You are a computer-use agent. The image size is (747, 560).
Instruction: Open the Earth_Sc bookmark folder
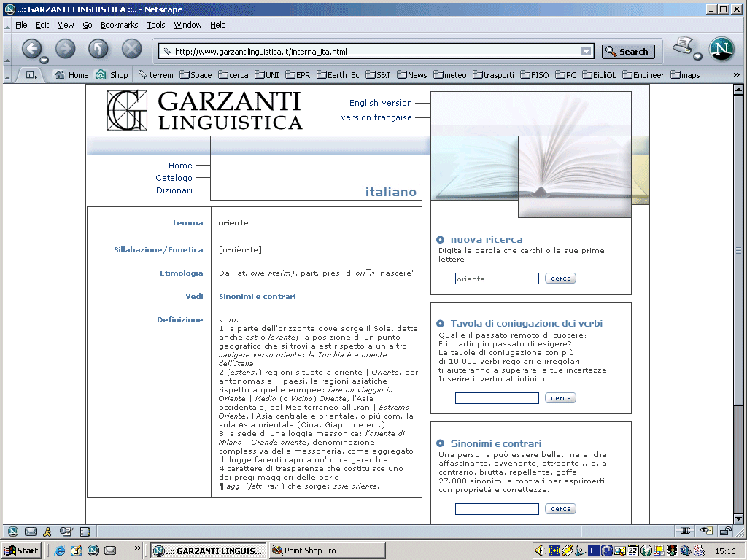[338, 75]
